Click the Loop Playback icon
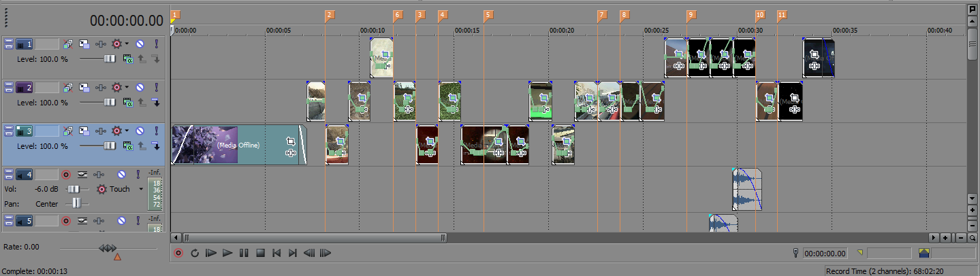Image resolution: width=980 pixels, height=276 pixels. [195, 253]
